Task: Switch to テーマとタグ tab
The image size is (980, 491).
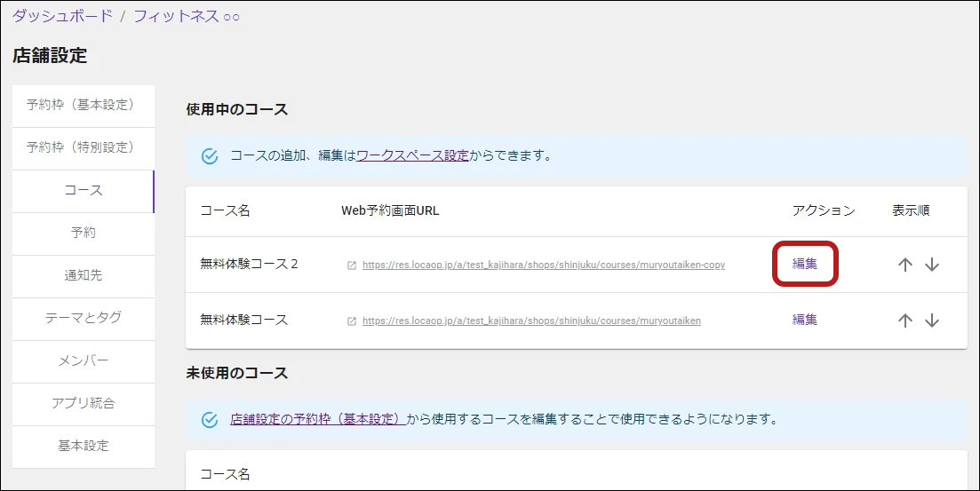Action: coord(84,318)
